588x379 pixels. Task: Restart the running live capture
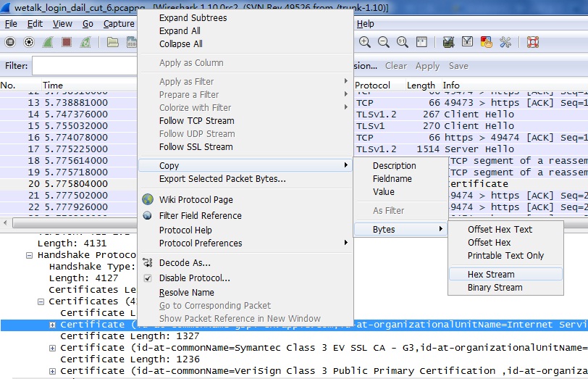[x=85, y=42]
